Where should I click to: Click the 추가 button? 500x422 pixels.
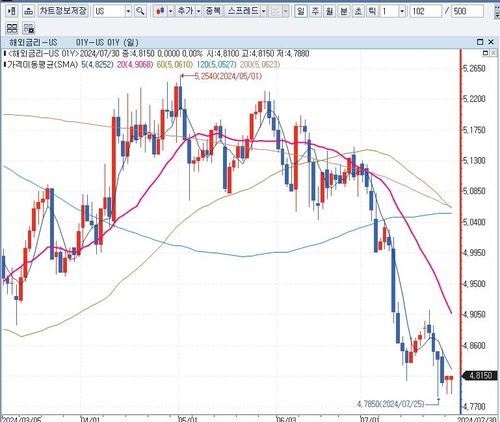(185, 11)
